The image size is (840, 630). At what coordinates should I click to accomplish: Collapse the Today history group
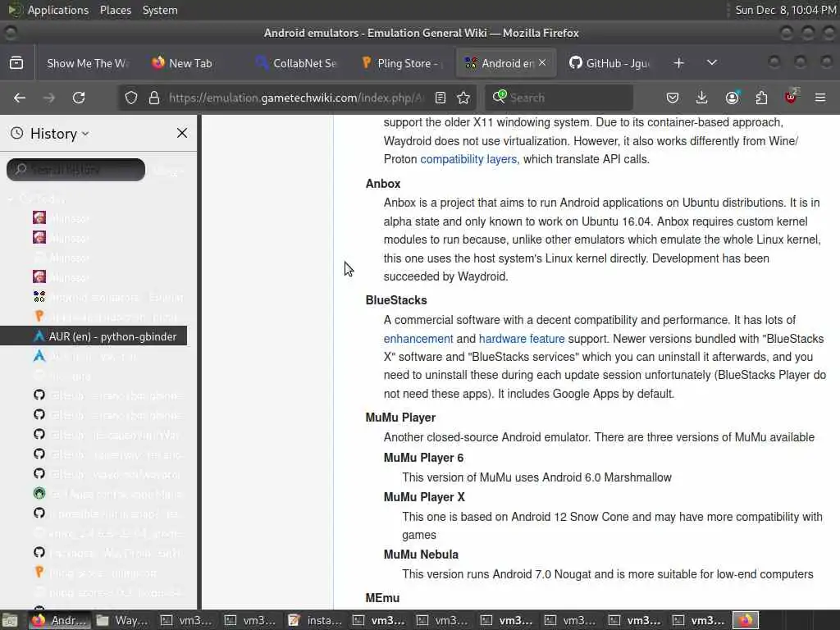pos(10,199)
